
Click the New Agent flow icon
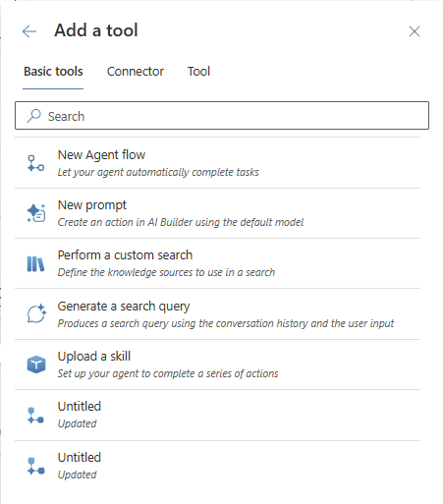35,163
